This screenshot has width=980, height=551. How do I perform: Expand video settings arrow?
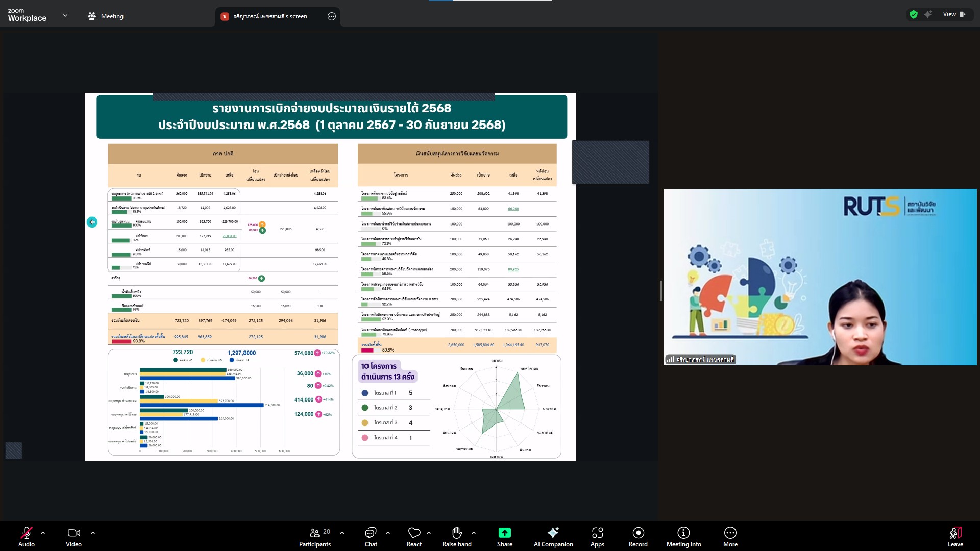pyautogui.click(x=93, y=533)
